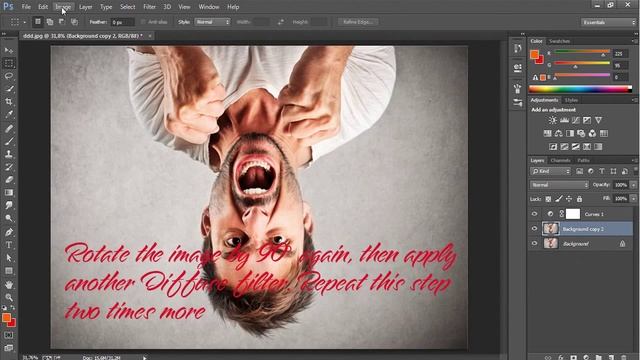Click the layer Opacity value field
This screenshot has height=360, width=640.
pyautogui.click(x=621, y=185)
